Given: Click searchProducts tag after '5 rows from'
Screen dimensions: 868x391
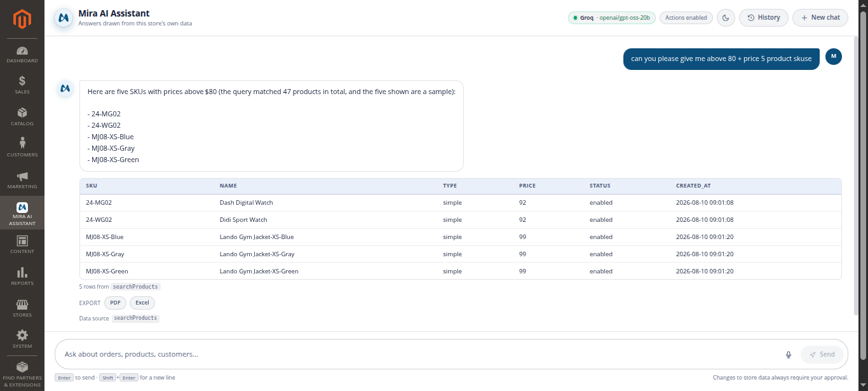Looking at the screenshot, I should coord(135,287).
